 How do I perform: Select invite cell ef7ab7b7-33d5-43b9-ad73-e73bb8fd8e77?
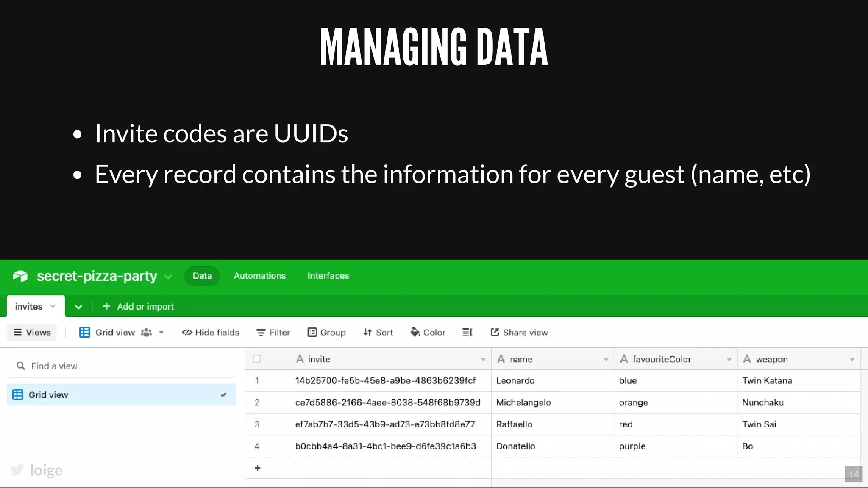385,424
